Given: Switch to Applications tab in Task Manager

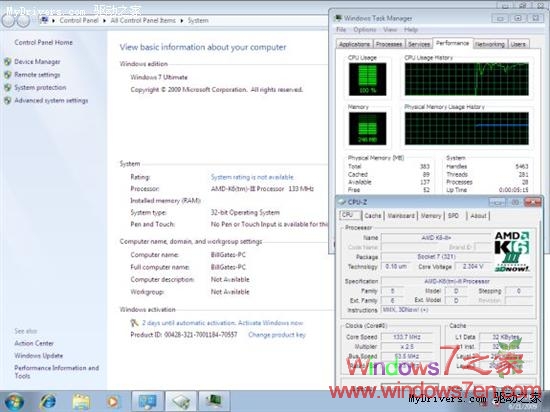Looking at the screenshot, I should point(354,44).
